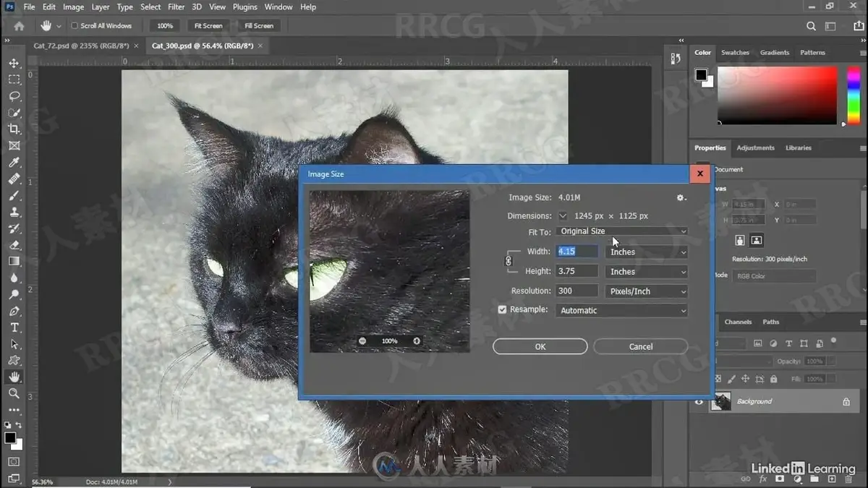The width and height of the screenshot is (868, 488).
Task: Open the Resample Automatic dropdown
Action: [622, 310]
